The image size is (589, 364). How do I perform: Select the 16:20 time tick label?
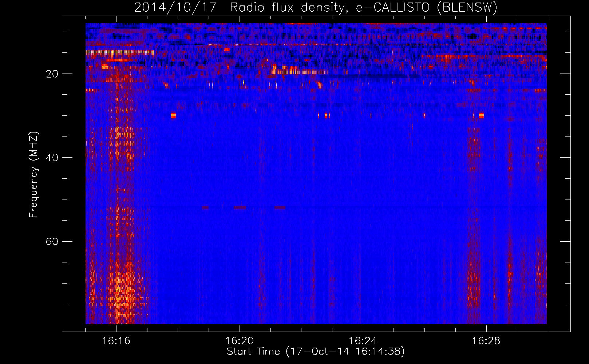click(240, 341)
